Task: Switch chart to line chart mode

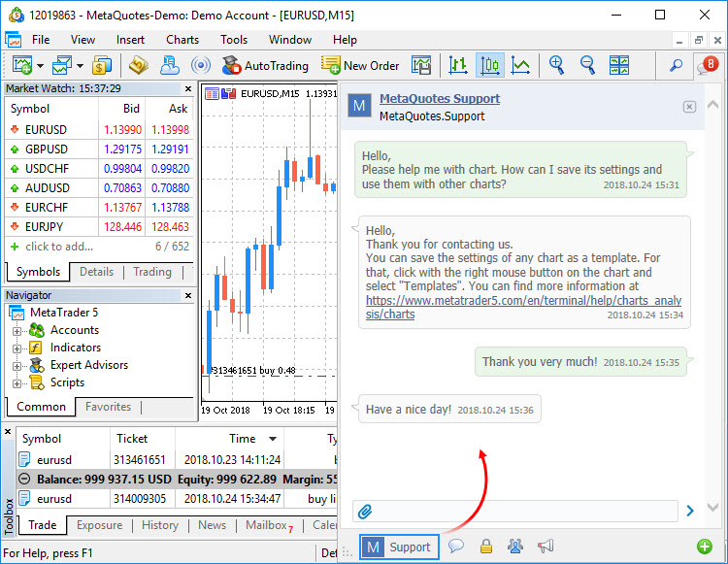Action: point(520,65)
